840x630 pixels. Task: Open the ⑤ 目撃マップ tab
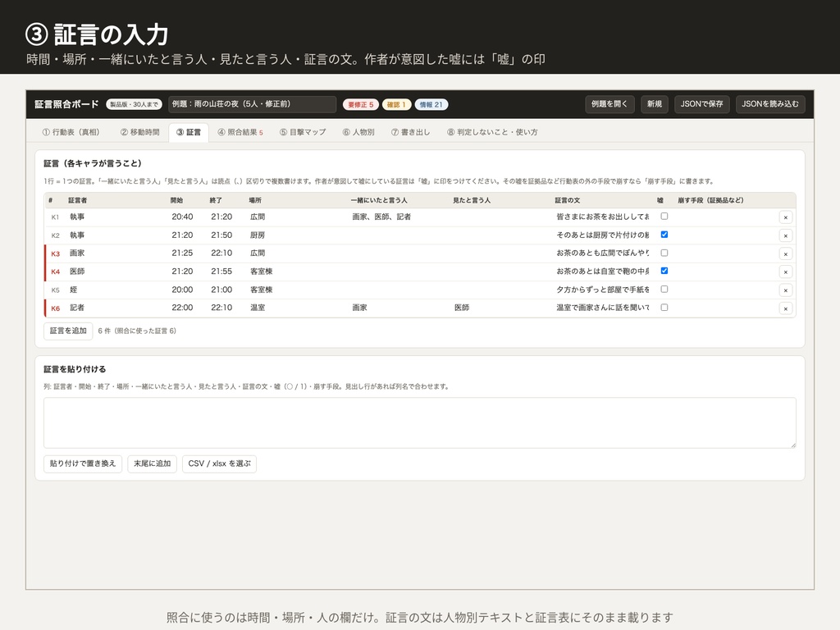pyautogui.click(x=302, y=132)
